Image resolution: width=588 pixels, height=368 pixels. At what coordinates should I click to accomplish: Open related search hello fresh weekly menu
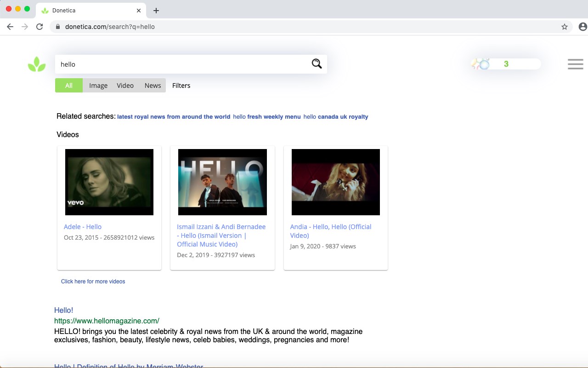[266, 117]
